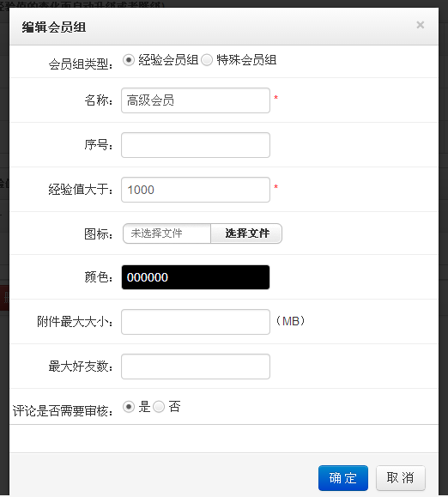Click the 图标 field label

pos(99,234)
